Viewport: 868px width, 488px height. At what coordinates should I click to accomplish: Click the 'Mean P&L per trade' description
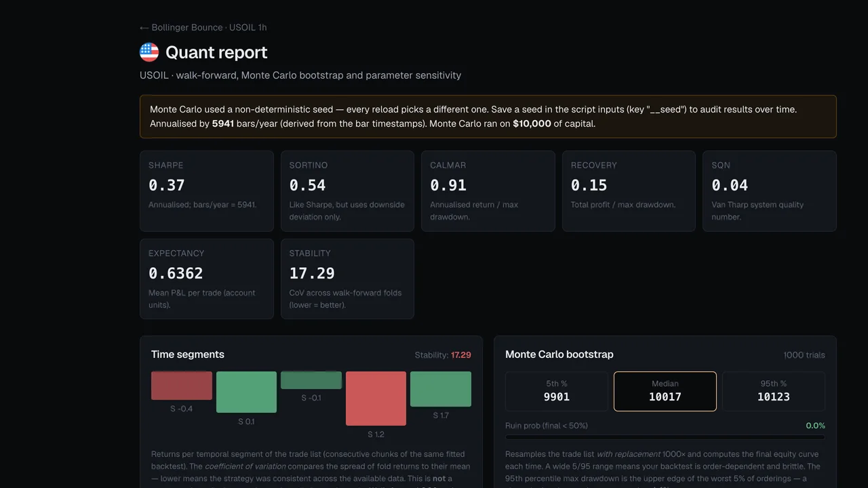[202, 299]
